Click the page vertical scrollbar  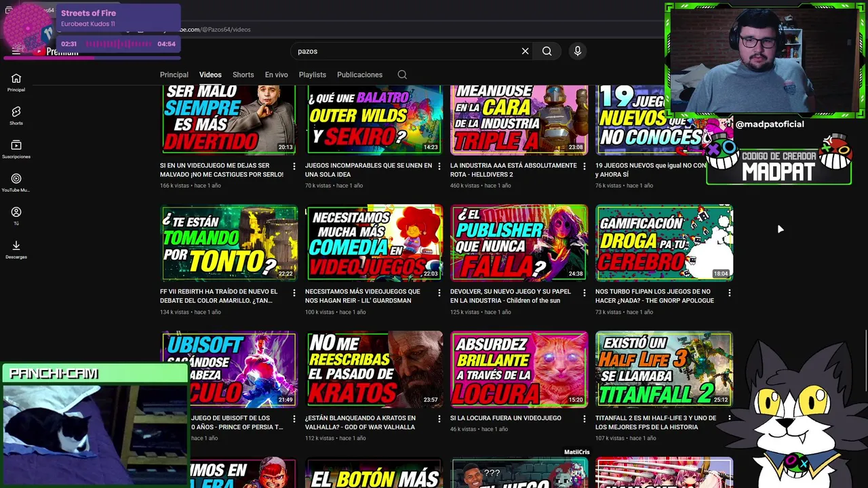865,359
